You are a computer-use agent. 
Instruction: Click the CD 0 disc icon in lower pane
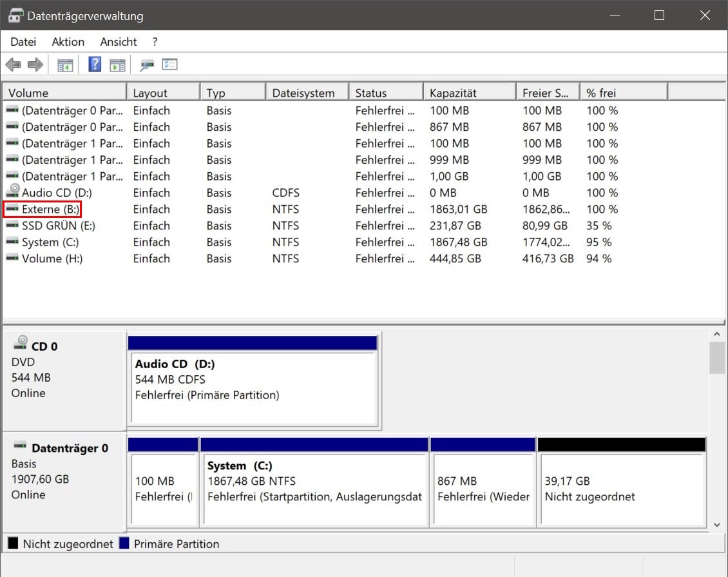(x=21, y=344)
